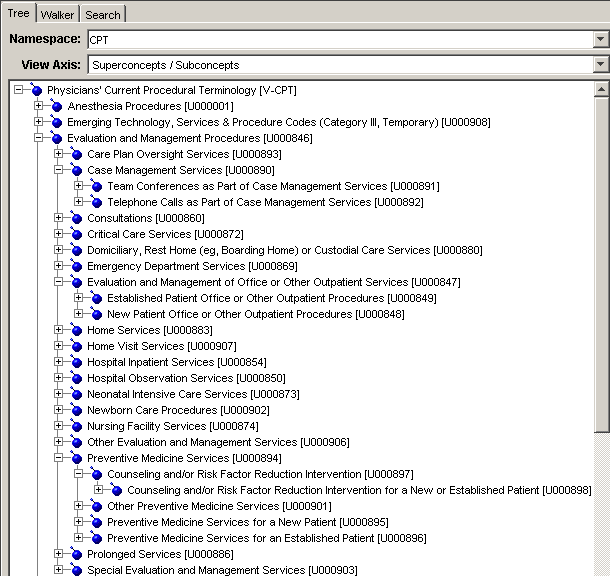Viewport: 610px width, 576px height.
Task: Click the vertical scrollbar up arrow
Action: pos(601,89)
